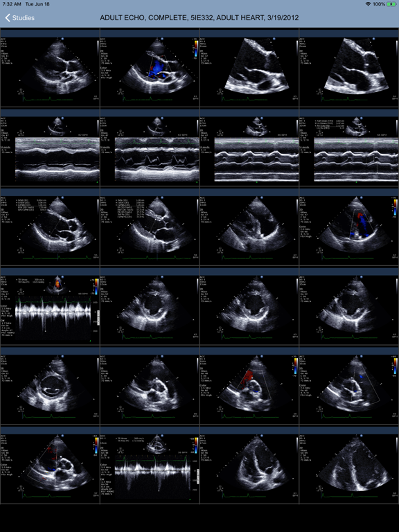Open second M-mode thumbnail with spiky valve tracing
399x532 pixels.
click(x=150, y=148)
